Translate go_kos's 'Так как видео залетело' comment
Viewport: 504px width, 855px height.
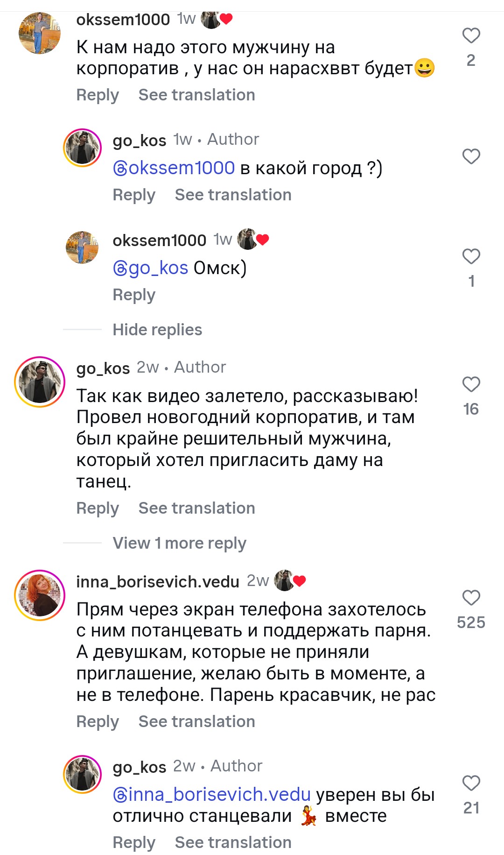[x=196, y=508]
